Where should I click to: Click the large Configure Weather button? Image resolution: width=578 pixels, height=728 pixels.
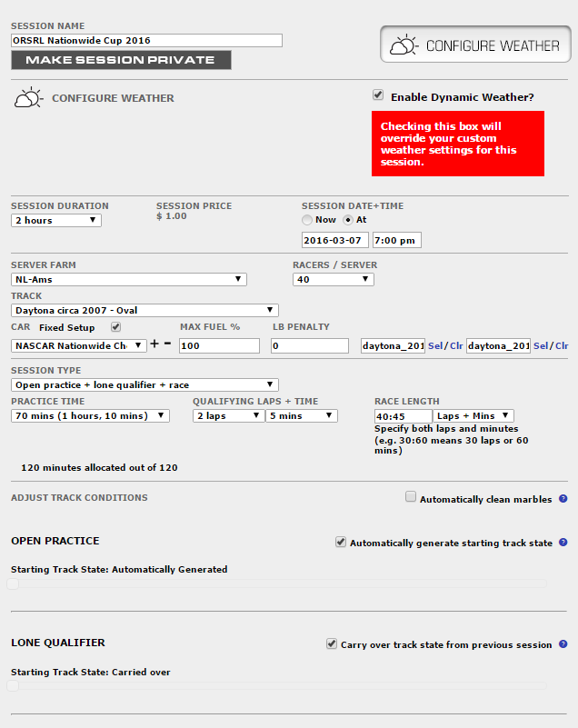point(475,45)
